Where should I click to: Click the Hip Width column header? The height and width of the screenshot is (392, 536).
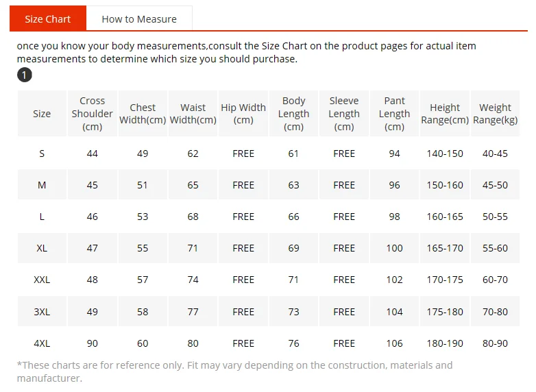(x=243, y=114)
